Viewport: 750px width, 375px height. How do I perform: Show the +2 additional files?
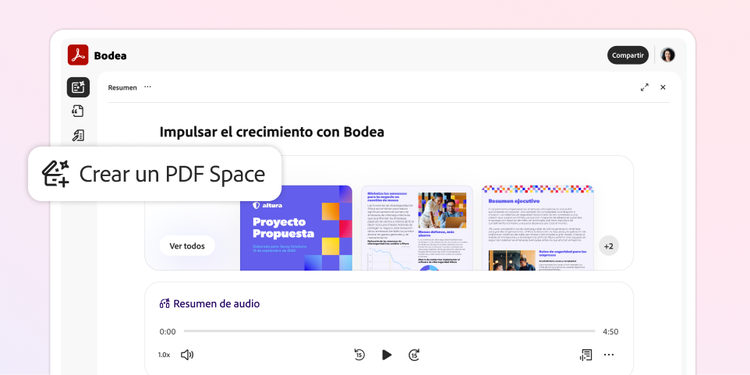(x=608, y=246)
